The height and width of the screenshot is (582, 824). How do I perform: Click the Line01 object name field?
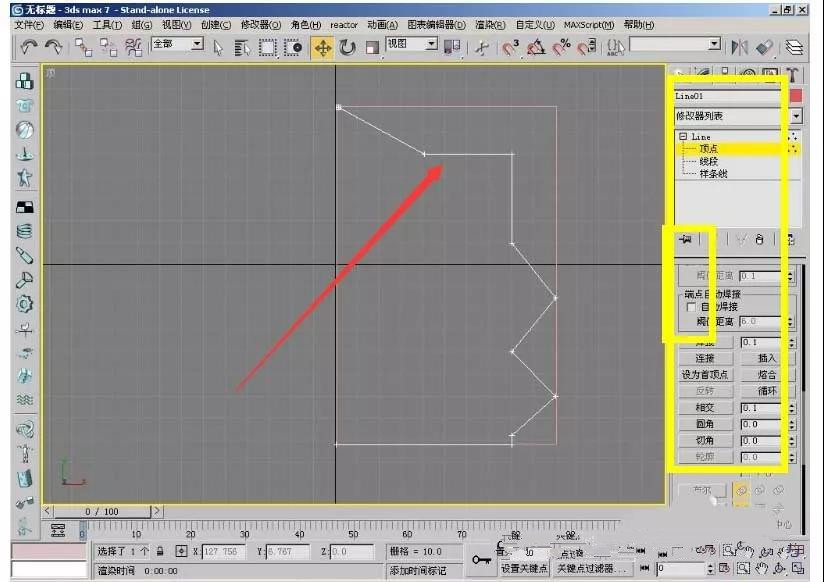pyautogui.click(x=729, y=96)
